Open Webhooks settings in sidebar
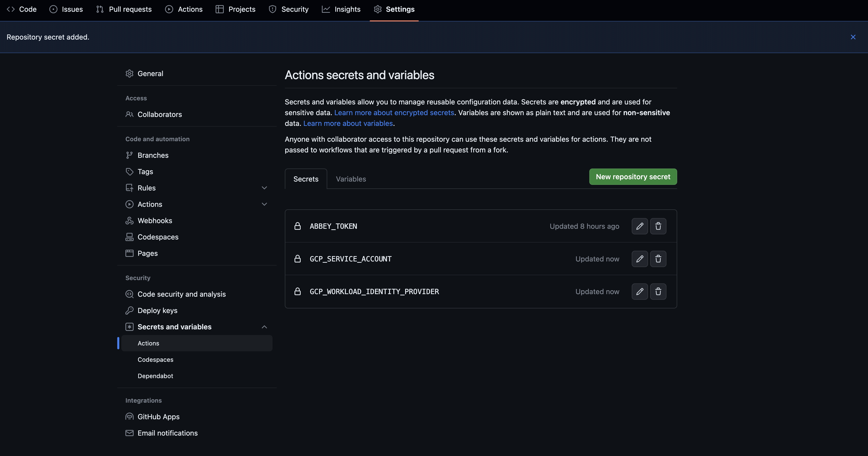 click(x=155, y=221)
